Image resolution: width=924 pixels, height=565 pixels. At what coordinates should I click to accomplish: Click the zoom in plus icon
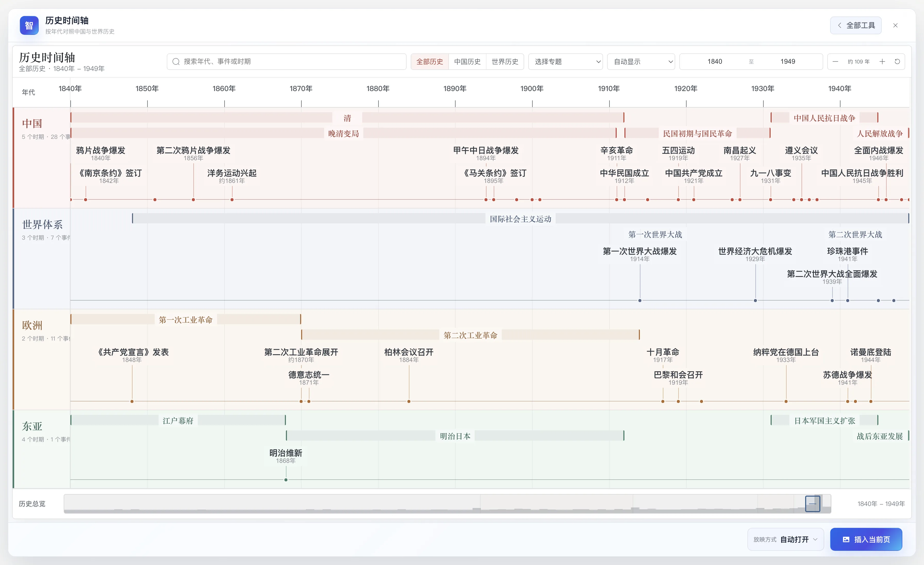click(882, 61)
